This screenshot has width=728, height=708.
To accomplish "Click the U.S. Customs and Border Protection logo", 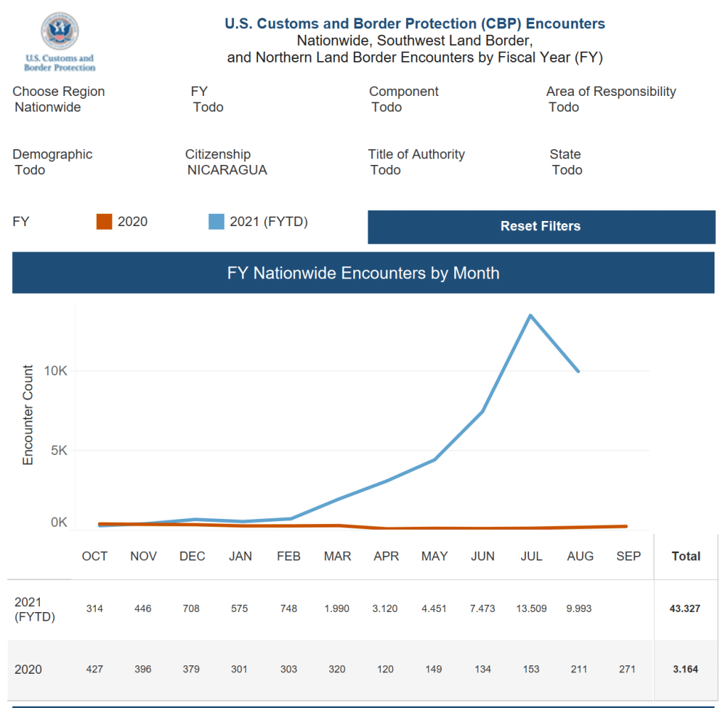I will pyautogui.click(x=60, y=41).
